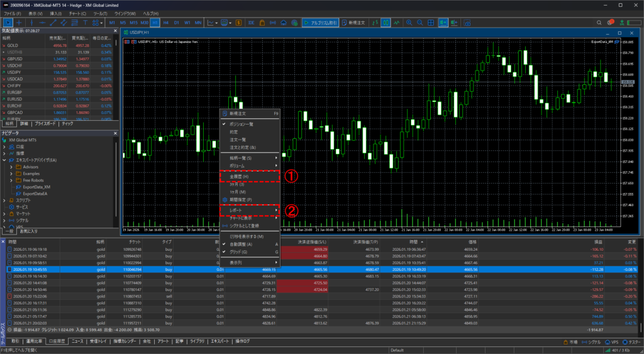Expand the レポート submenu
Screen dimensions: 644x354
(248, 209)
